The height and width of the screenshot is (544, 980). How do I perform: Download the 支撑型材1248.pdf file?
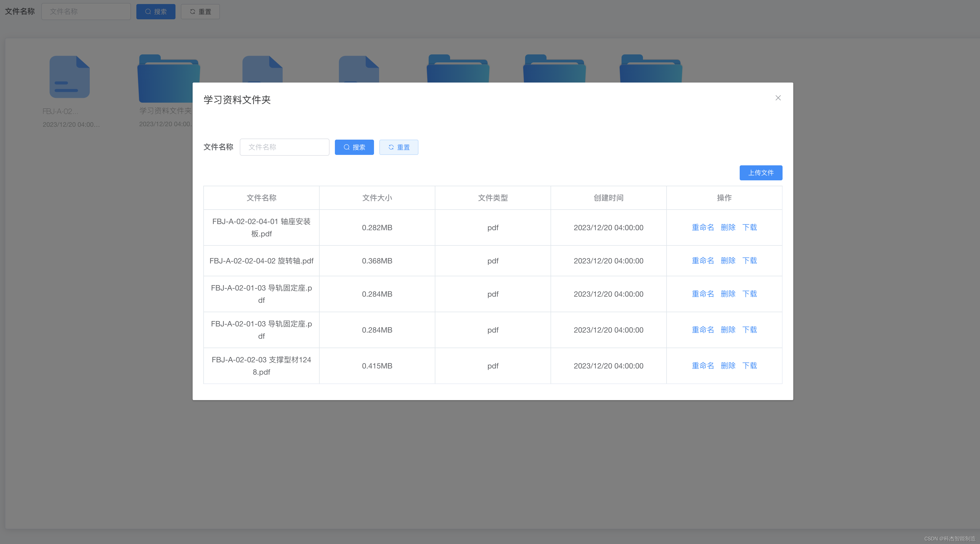[x=750, y=366]
